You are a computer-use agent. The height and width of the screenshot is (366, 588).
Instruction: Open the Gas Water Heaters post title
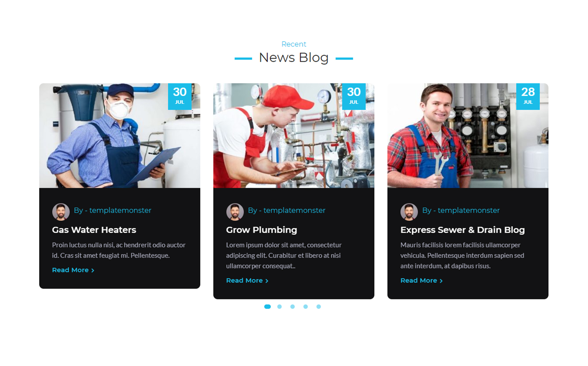[x=94, y=230]
